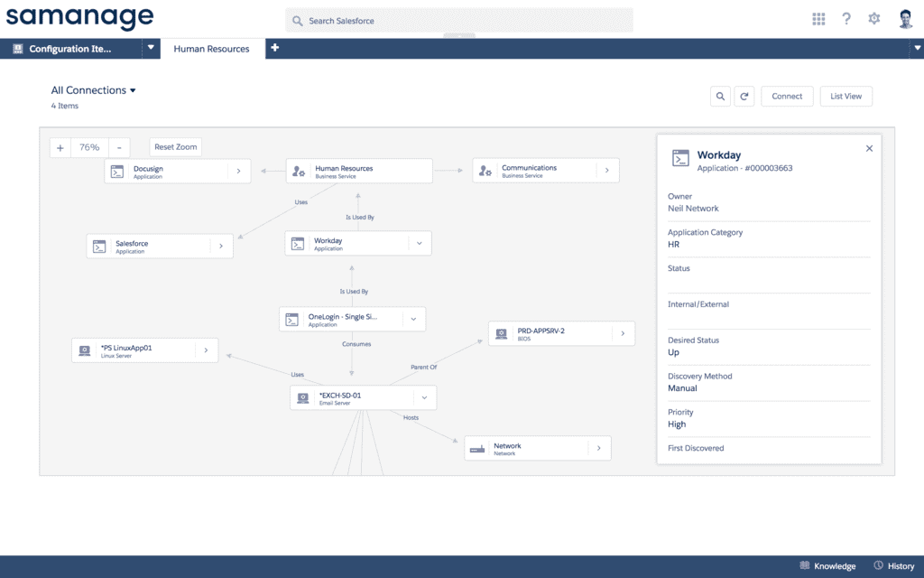Click the Neil Network owner value
Viewport: 924px width, 578px height.
coord(693,209)
